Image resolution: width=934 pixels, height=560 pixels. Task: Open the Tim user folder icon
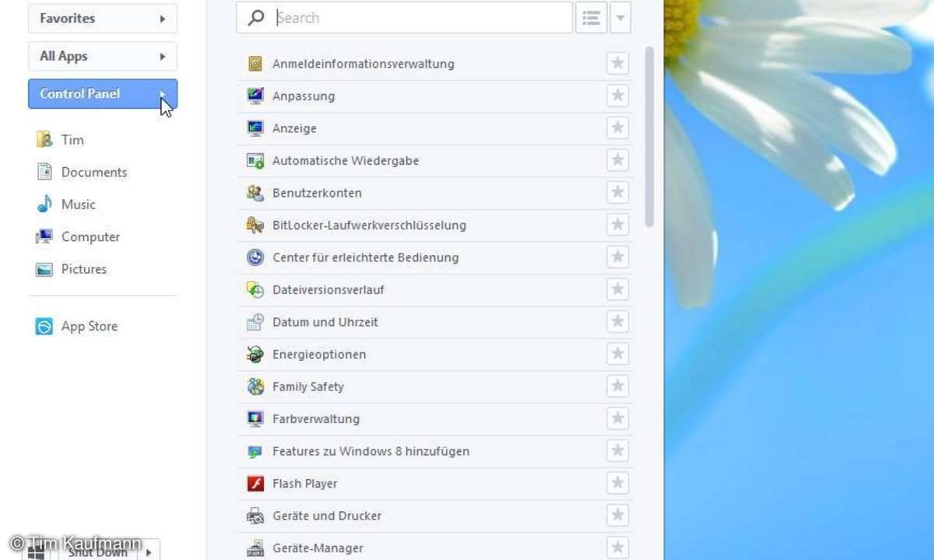tap(44, 140)
